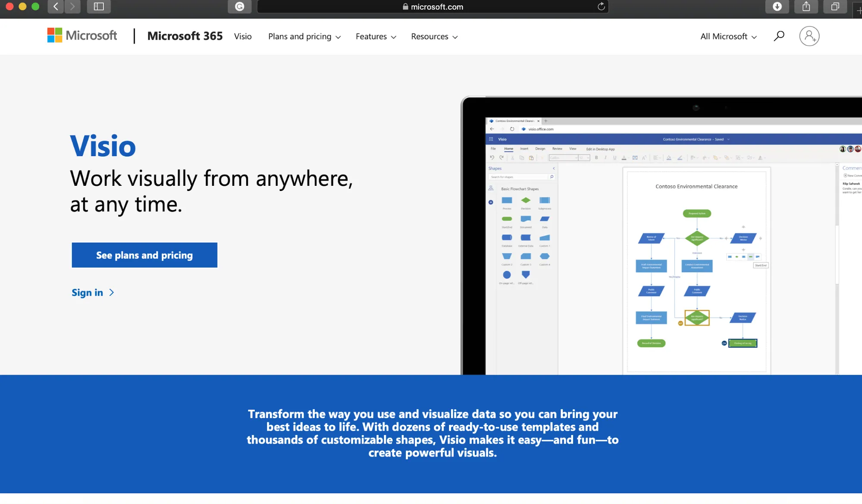Image resolution: width=862 pixels, height=504 pixels.
Task: Click the Microsoft logo
Action: (x=82, y=35)
